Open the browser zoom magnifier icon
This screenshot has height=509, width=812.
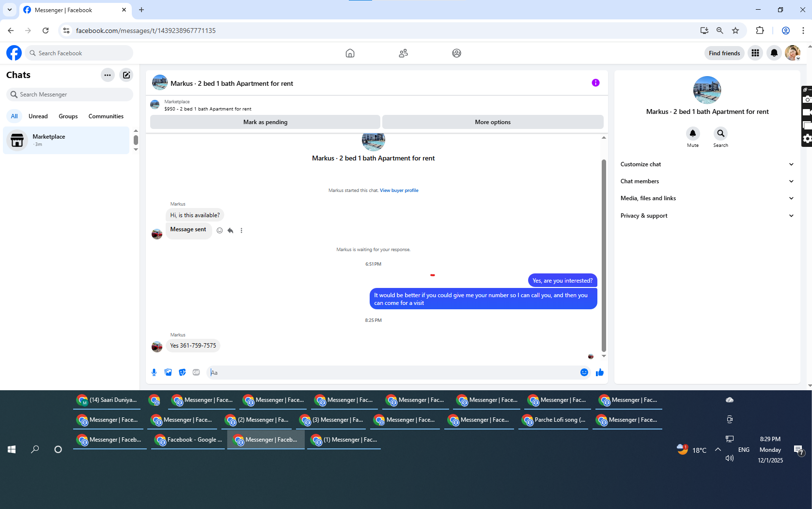[x=720, y=31]
